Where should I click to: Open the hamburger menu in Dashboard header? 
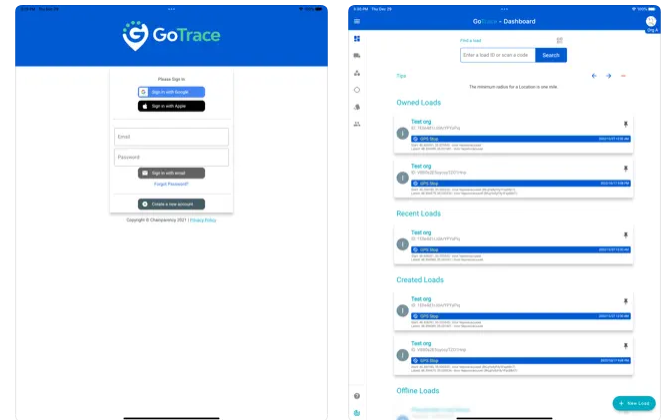tap(357, 21)
